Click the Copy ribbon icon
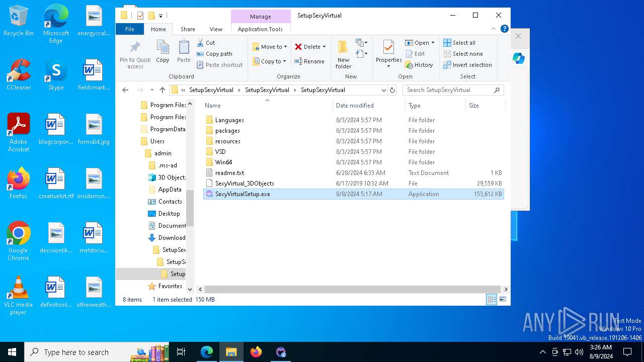 click(x=163, y=52)
